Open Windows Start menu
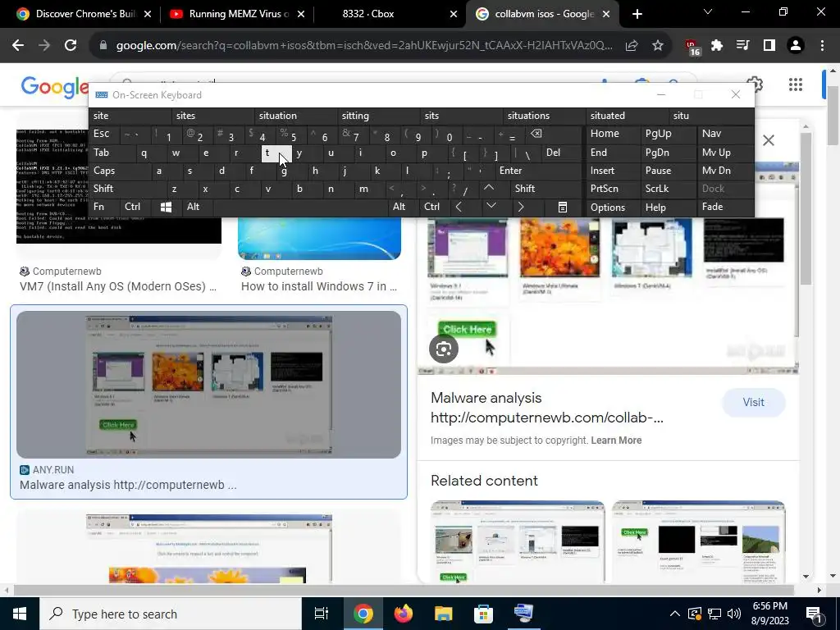The height and width of the screenshot is (630, 840). coord(20,614)
